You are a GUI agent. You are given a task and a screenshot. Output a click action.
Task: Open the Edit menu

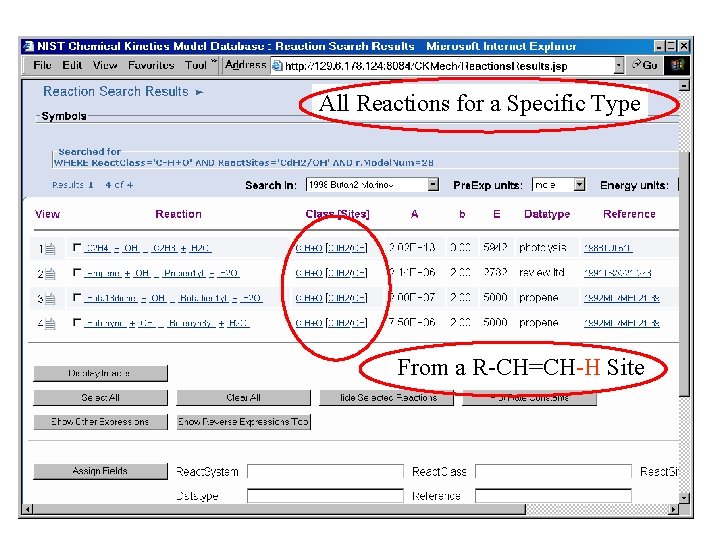click(x=72, y=65)
